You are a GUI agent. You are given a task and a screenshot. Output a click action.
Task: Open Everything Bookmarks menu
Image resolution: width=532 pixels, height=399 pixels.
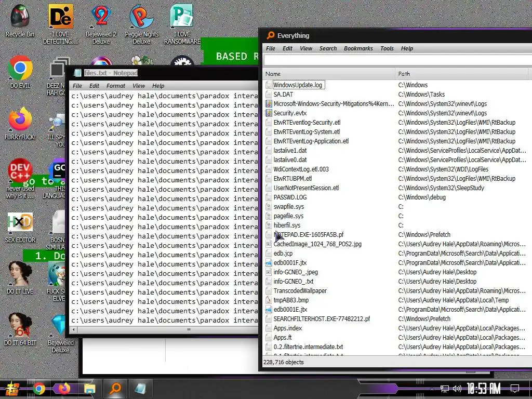(358, 48)
